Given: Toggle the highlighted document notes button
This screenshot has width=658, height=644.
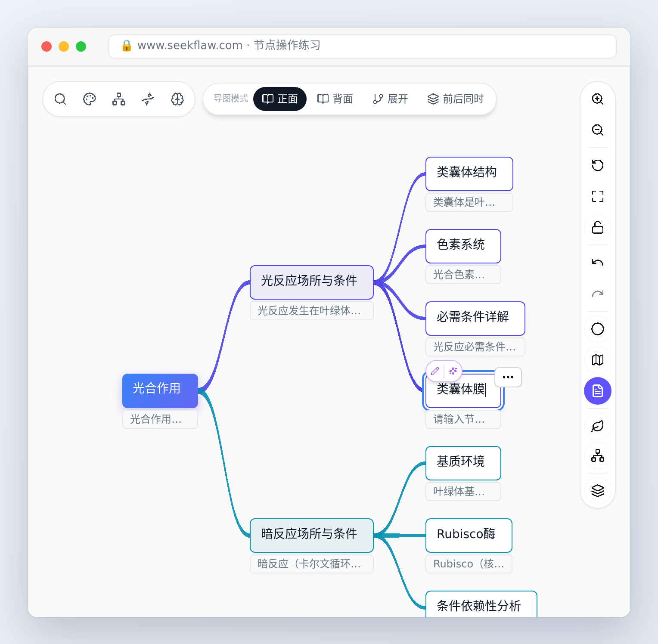Looking at the screenshot, I should point(598,391).
